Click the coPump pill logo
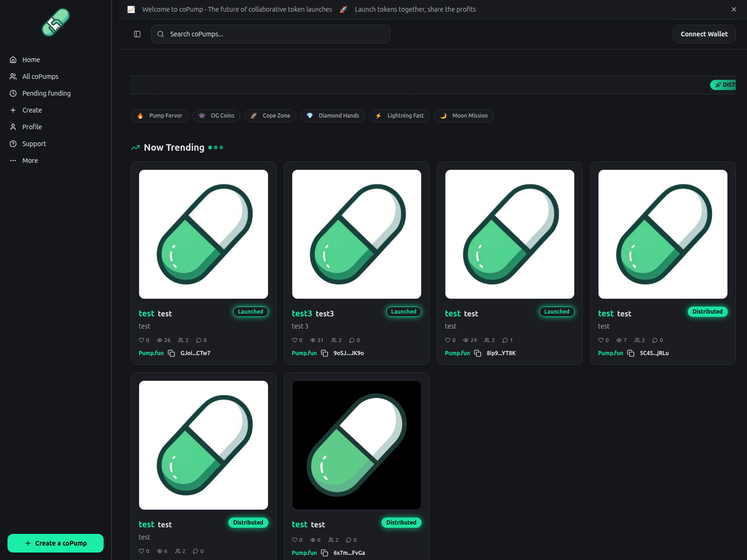The height and width of the screenshot is (560, 747). pyautogui.click(x=56, y=22)
